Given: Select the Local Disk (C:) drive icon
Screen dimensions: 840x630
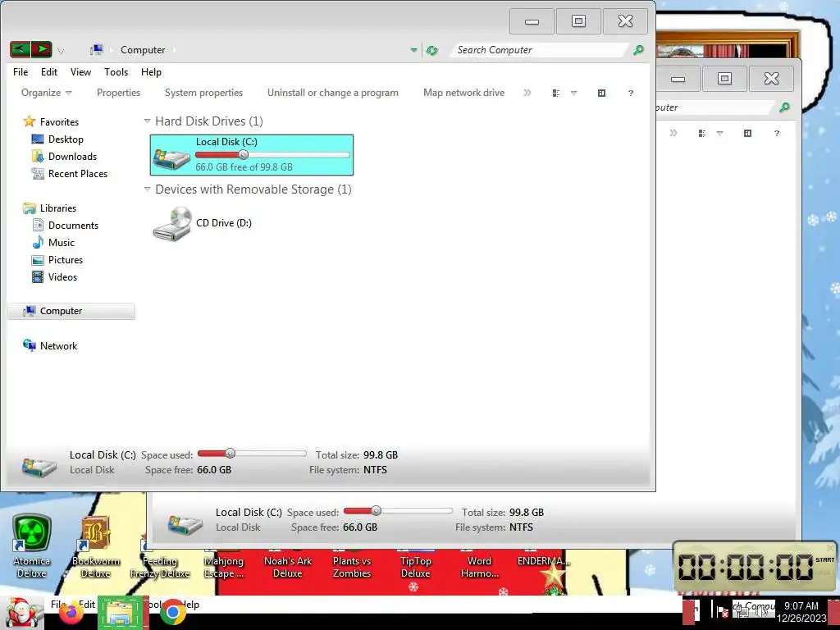Looking at the screenshot, I should (171, 158).
